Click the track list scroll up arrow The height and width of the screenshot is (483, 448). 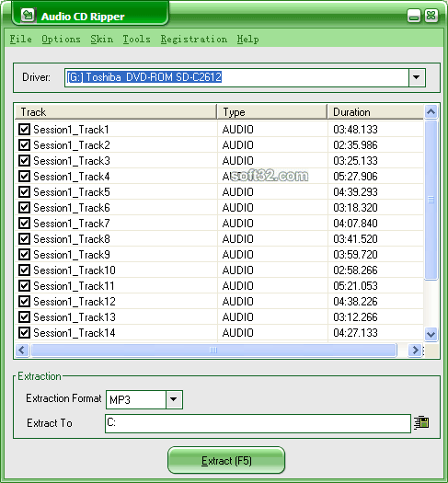431,111
